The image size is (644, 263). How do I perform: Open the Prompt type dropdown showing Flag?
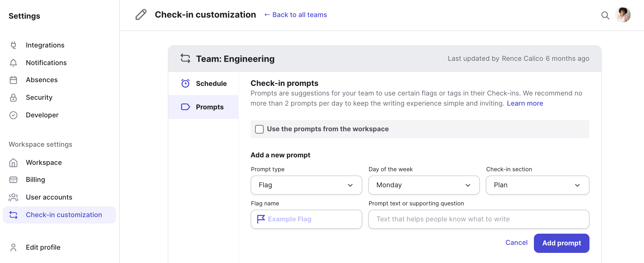(x=306, y=185)
